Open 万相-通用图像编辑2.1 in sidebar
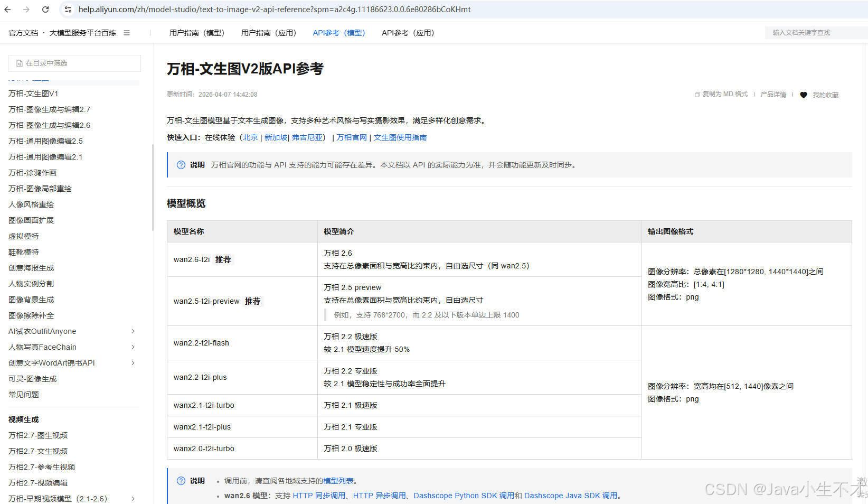 pos(45,157)
